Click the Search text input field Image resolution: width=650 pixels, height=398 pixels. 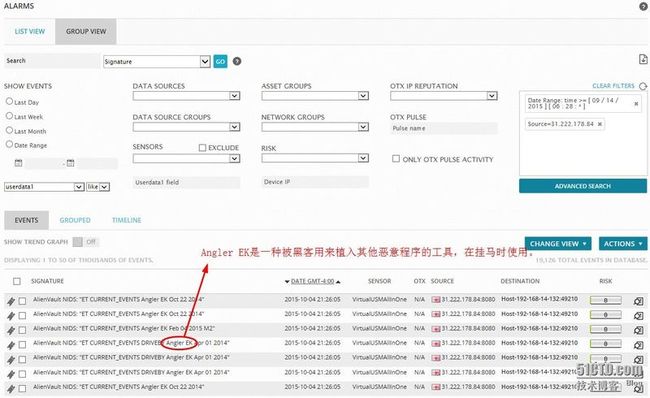coord(52,61)
